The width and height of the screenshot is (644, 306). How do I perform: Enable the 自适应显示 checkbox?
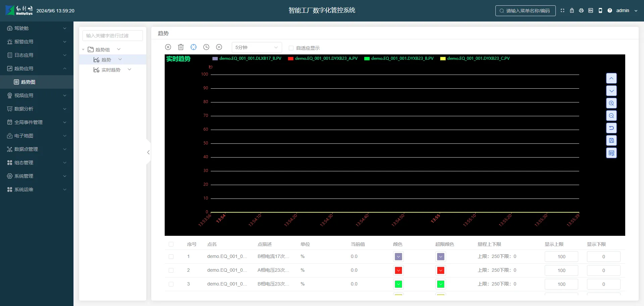pyautogui.click(x=291, y=48)
